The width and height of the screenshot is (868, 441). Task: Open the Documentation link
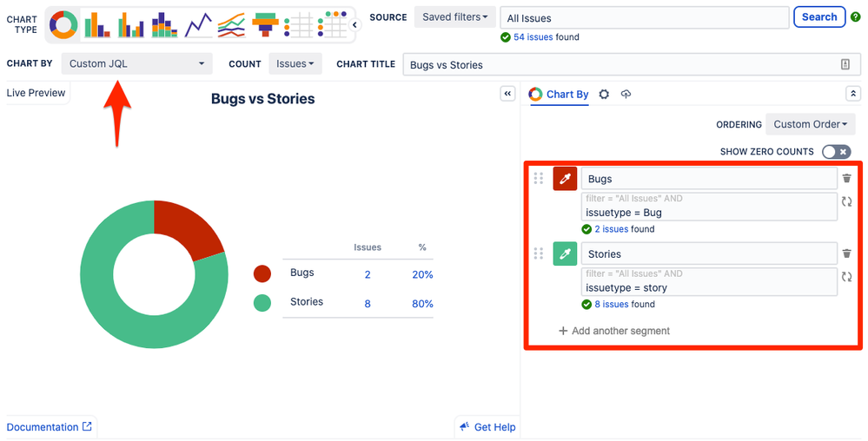click(x=49, y=427)
